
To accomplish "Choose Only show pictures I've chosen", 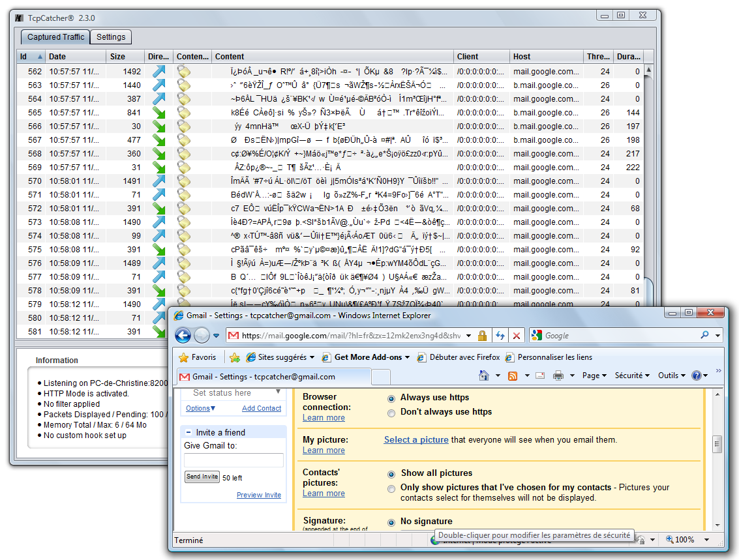I will (x=391, y=488).
